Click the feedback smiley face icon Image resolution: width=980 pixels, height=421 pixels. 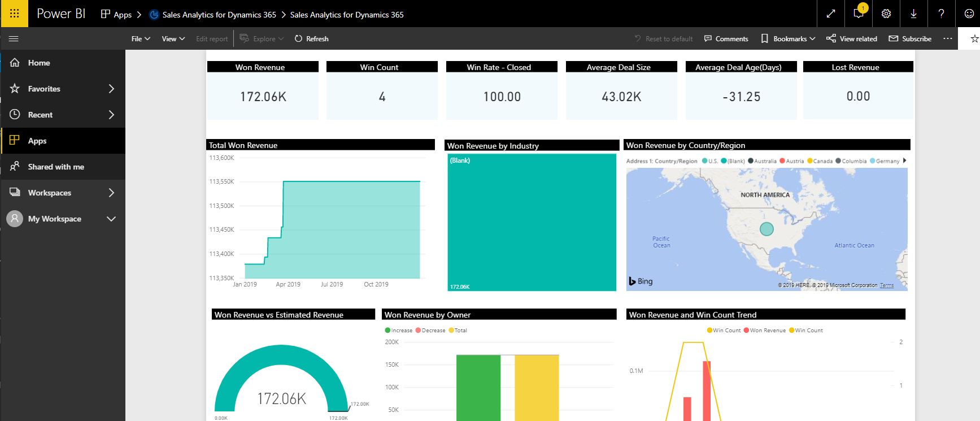(969, 14)
